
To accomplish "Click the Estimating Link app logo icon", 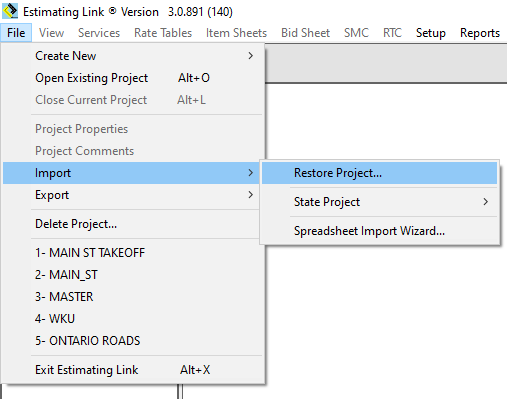I will [x=10, y=11].
